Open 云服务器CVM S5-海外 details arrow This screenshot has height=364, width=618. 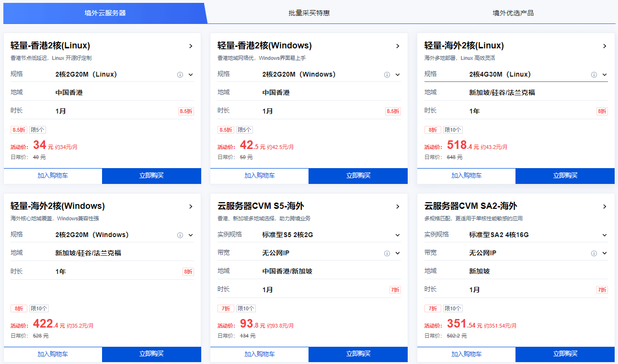tap(398, 206)
